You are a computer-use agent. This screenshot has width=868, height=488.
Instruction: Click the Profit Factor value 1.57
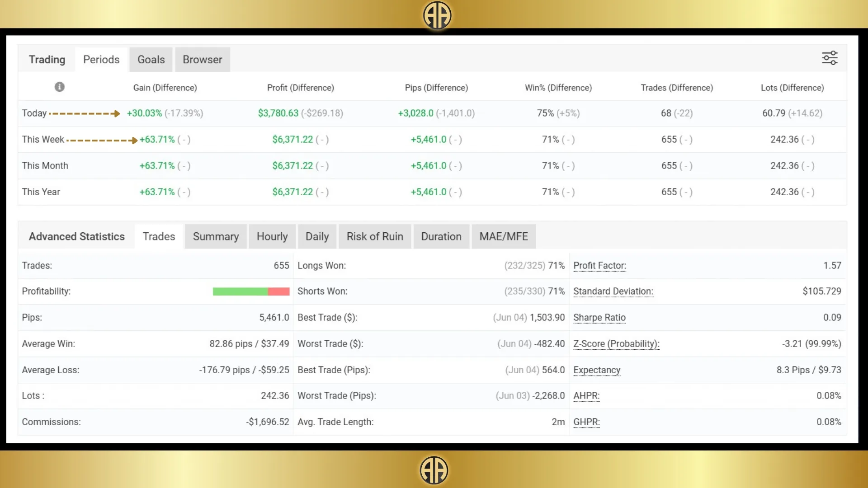[832, 266]
